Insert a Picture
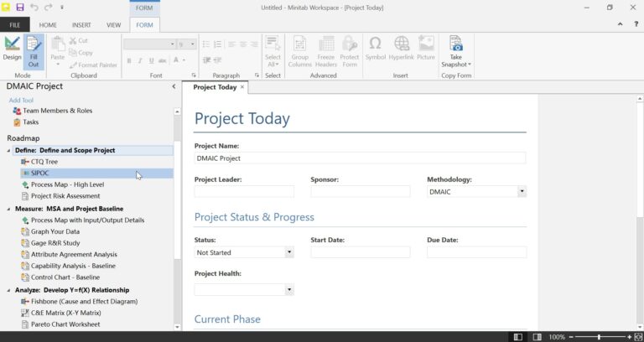 point(426,49)
